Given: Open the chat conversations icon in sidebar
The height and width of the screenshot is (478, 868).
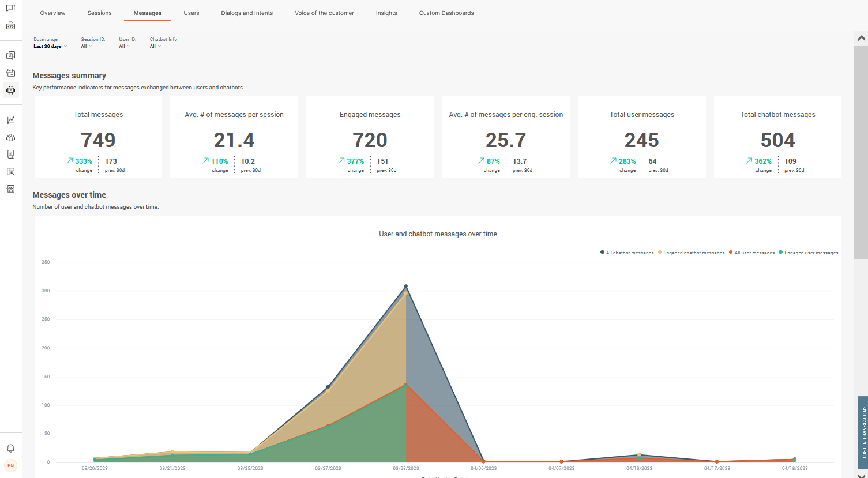Looking at the screenshot, I should 10,8.
